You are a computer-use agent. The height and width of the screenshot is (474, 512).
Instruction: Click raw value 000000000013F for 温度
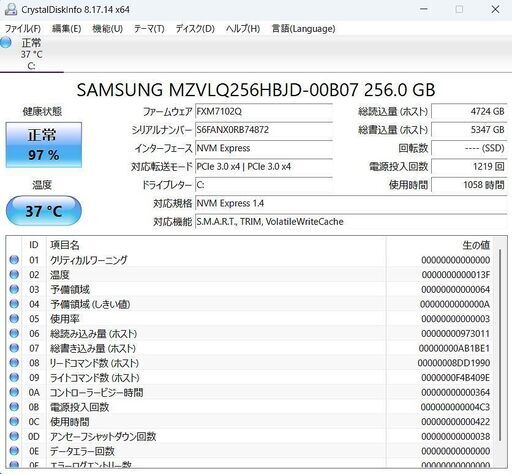[456, 275]
